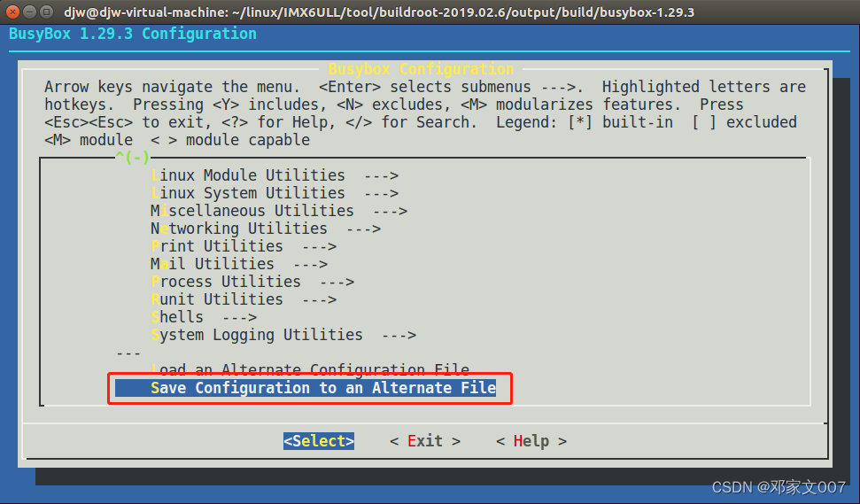Viewport: 860px width, 504px height.
Task: Maximize the terminal window
Action: (47, 12)
